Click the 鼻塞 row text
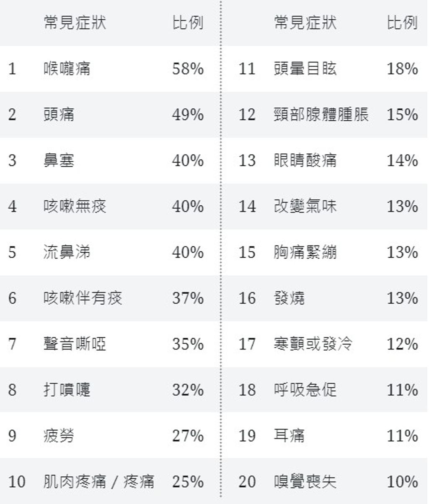This screenshot has width=429, height=504. pos(59,160)
